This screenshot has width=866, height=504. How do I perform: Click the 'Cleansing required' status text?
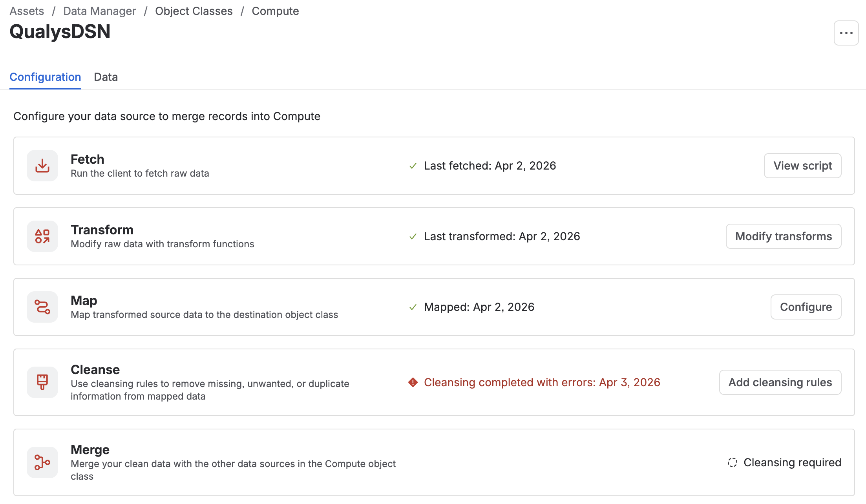click(x=793, y=462)
